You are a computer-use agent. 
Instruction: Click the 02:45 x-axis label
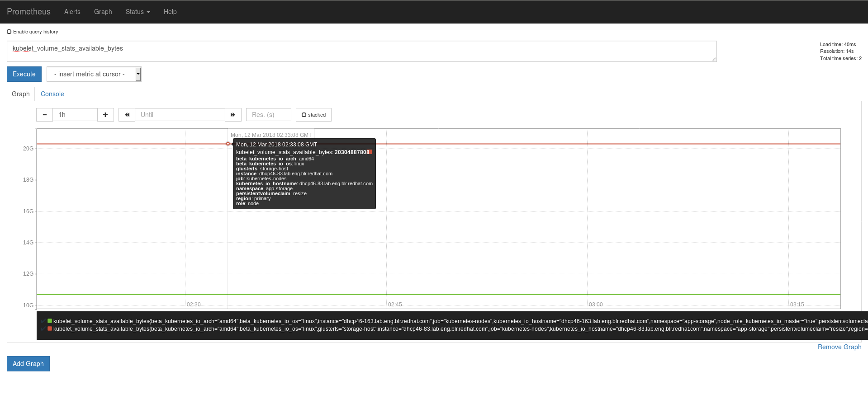(x=395, y=305)
